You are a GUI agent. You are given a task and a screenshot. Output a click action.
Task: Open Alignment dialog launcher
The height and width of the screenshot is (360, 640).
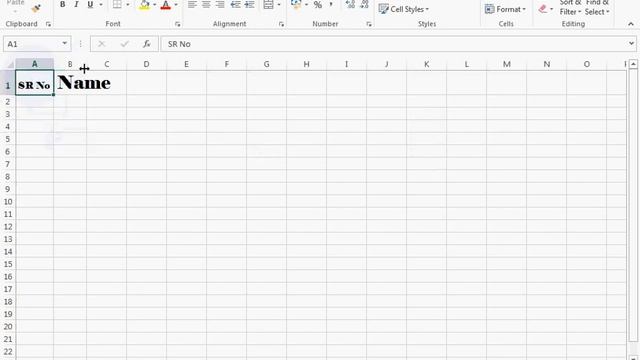pyautogui.click(x=281, y=24)
